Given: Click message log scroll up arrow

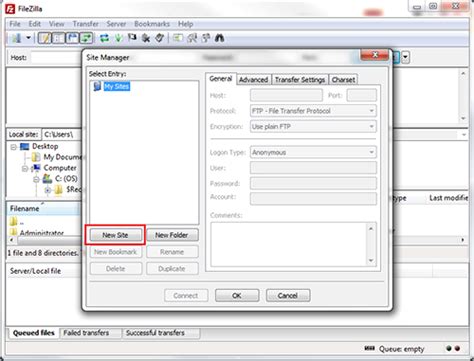Looking at the screenshot, I should point(463,73).
